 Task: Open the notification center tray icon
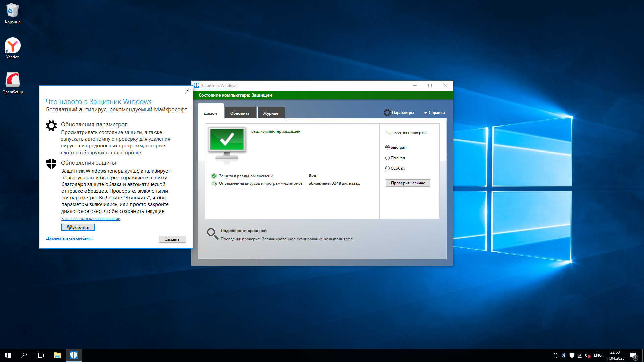pos(633,355)
